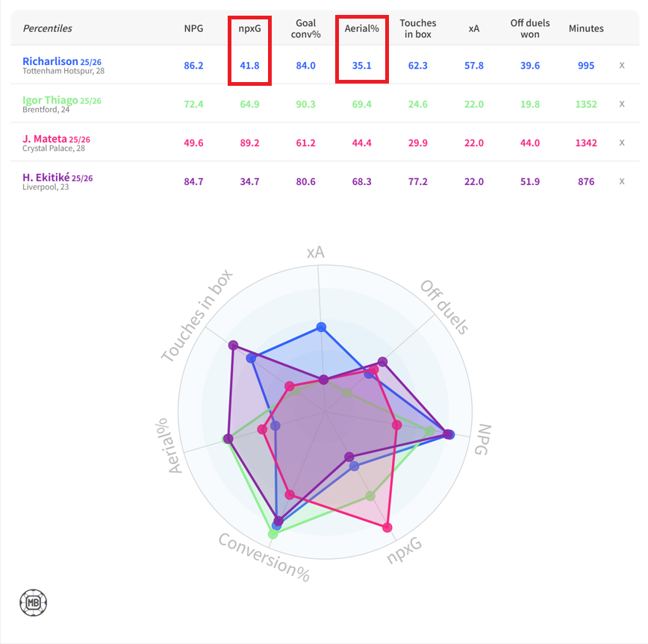
Task: Click the Goal conv% column header
Action: (x=305, y=28)
